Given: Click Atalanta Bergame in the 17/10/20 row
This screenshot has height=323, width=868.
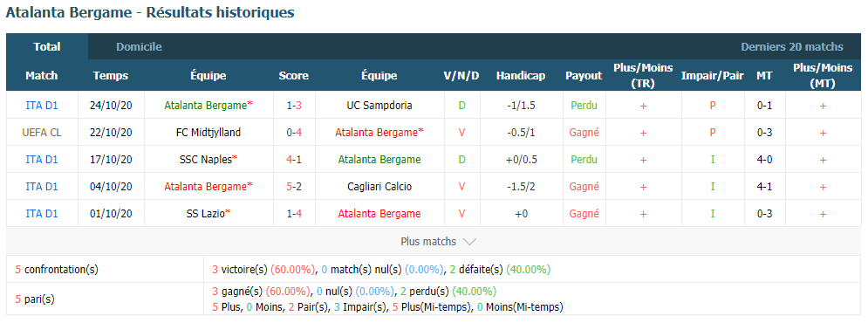Looking at the screenshot, I should [379, 160].
